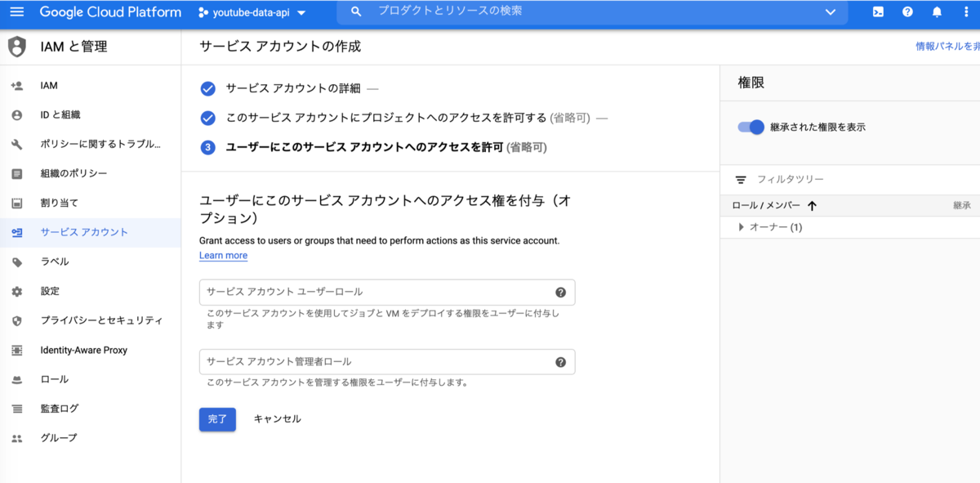
Task: Click the IAM と管理 shield icon
Action: click(x=17, y=47)
